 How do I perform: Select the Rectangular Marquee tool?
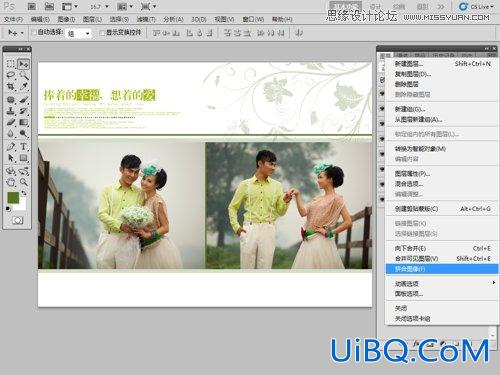(x=11, y=64)
